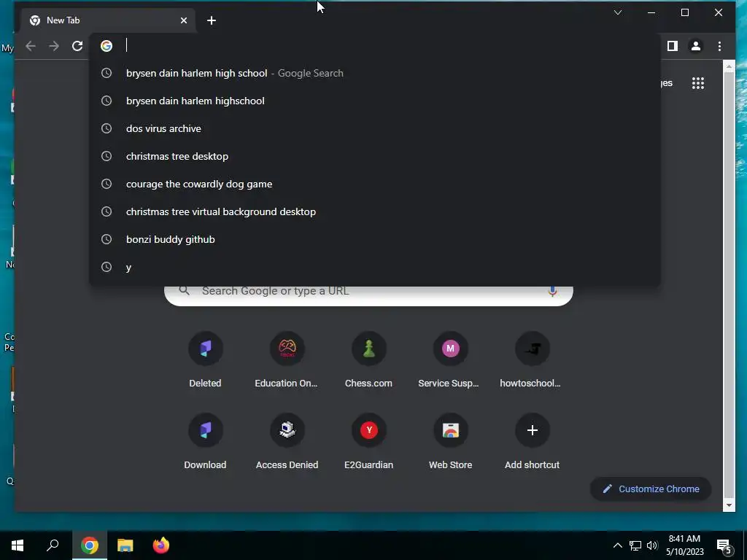Click the page scrollbar up arrow

(x=729, y=66)
